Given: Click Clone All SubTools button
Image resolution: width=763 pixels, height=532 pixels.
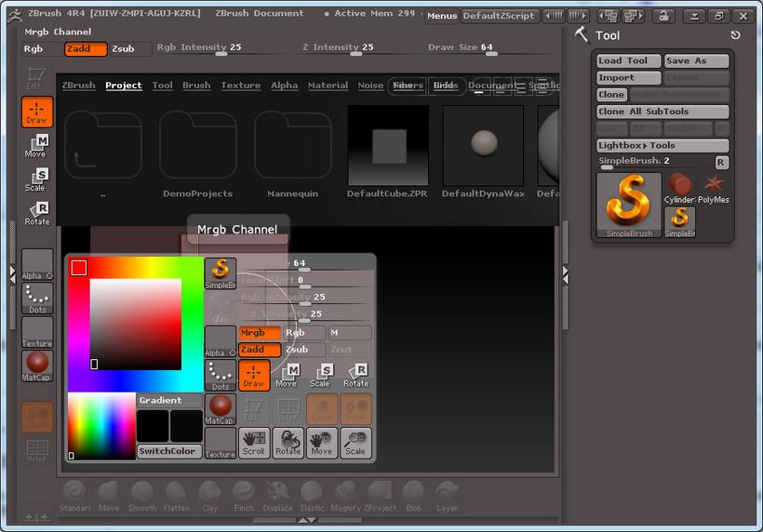Looking at the screenshot, I should [x=663, y=112].
